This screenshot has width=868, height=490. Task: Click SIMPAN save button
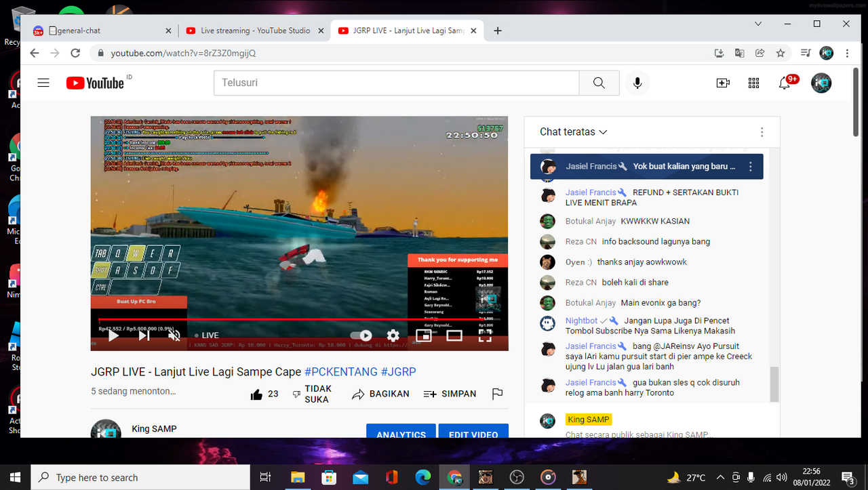(450, 394)
